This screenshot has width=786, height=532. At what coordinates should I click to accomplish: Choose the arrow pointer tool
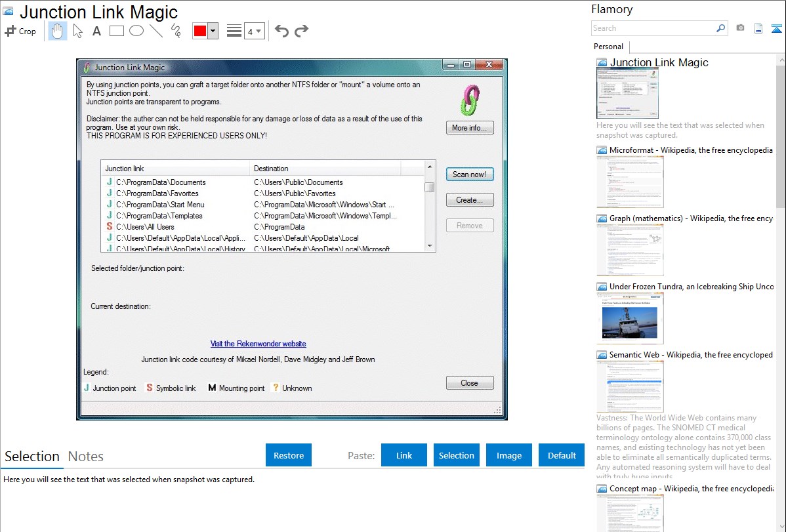click(x=77, y=31)
